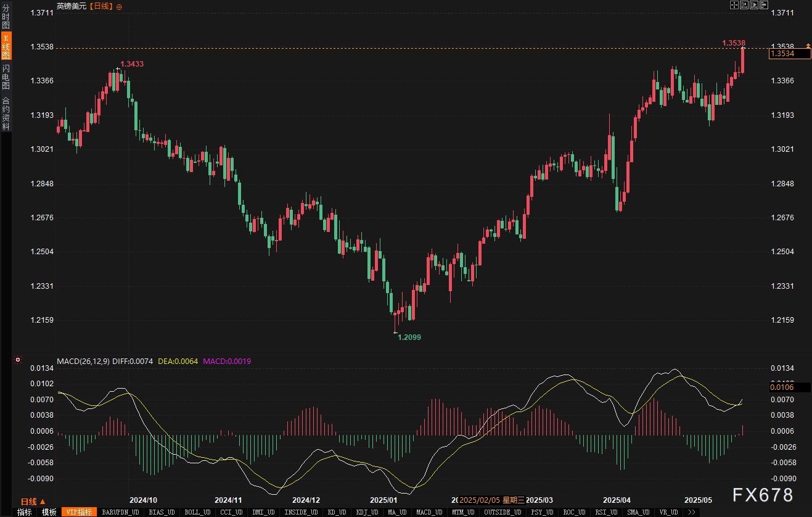The height and width of the screenshot is (517, 812).
Task: Apply the BOLL_UD indicator
Action: [x=197, y=512]
